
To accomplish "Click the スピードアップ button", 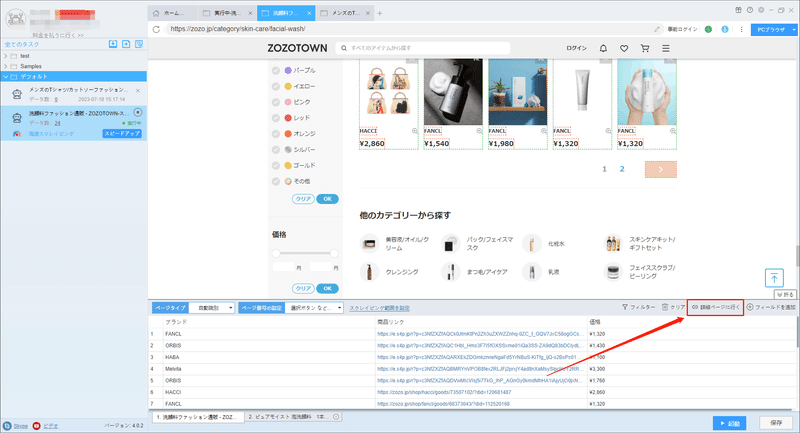I will 122,134.
